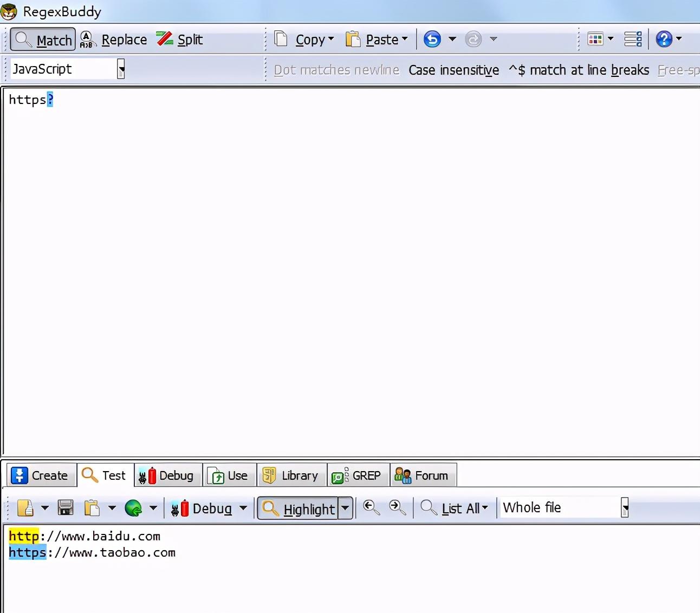Screen dimensions: 700x613
Task: Expand the Redo history arrow
Action: click(494, 39)
